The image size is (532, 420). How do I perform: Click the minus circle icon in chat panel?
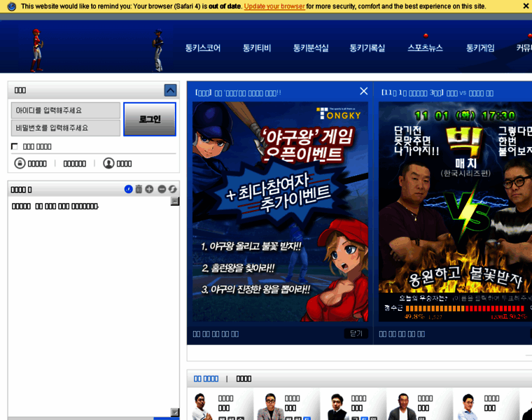click(x=162, y=189)
